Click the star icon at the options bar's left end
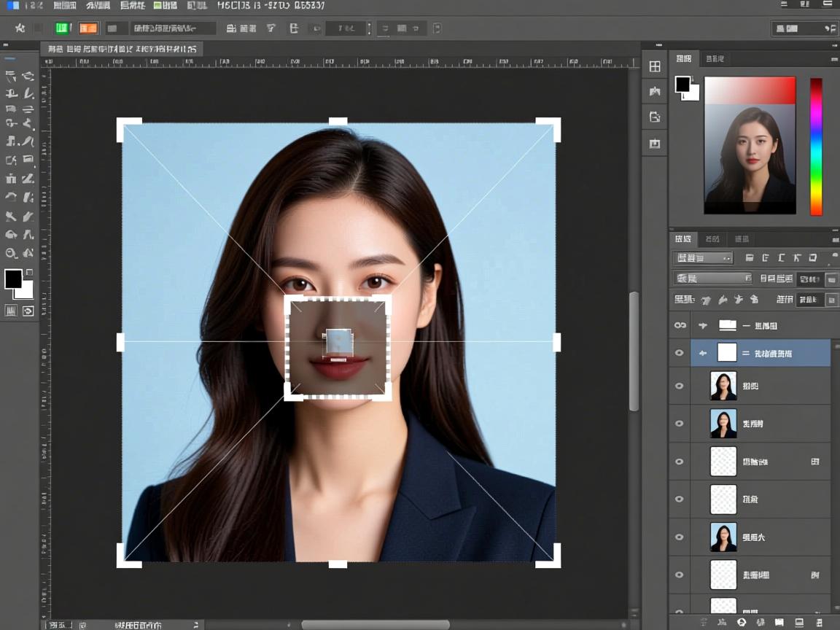This screenshot has width=840, height=630. 20,28
